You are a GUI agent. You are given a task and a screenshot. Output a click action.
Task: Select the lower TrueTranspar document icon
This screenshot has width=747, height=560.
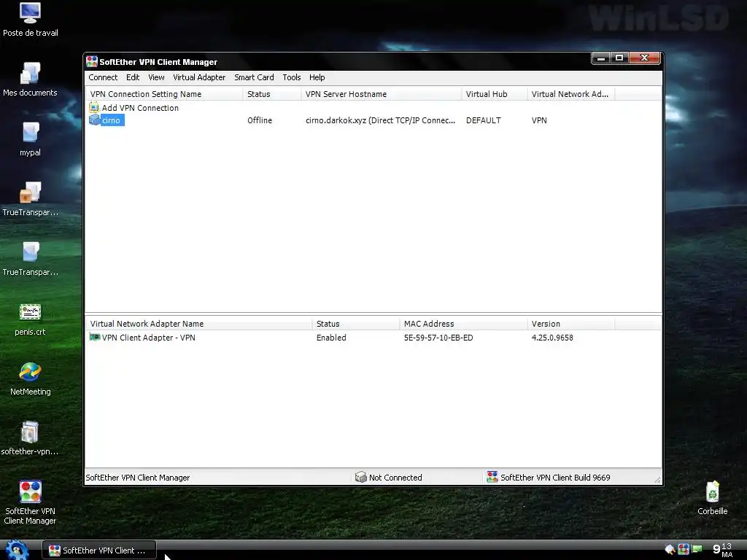(30, 252)
